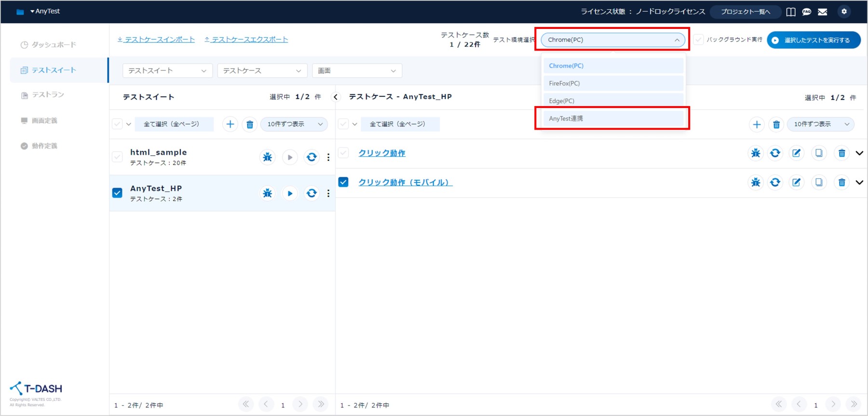Click the refresh icon for html_sample suite
This screenshot has height=416, width=868.
(x=312, y=157)
